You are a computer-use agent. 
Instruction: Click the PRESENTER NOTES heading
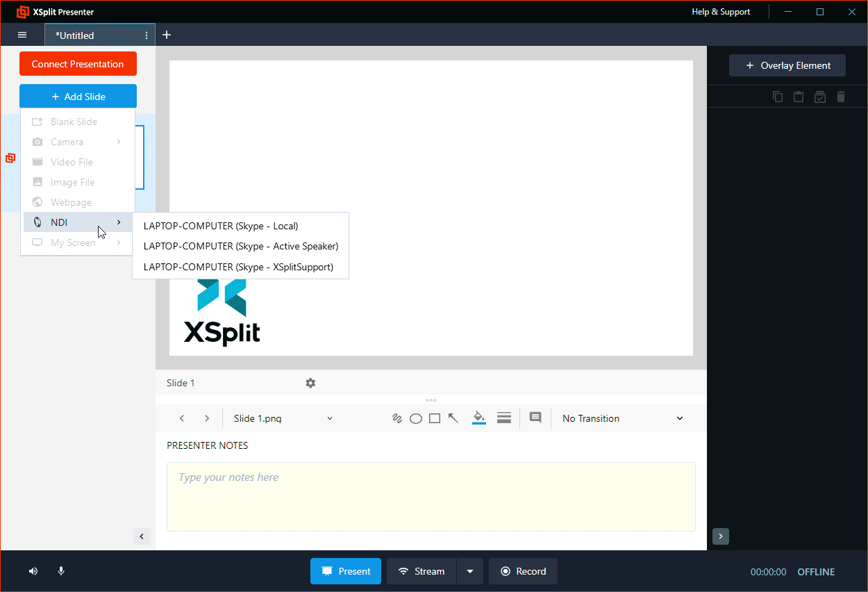coord(208,445)
